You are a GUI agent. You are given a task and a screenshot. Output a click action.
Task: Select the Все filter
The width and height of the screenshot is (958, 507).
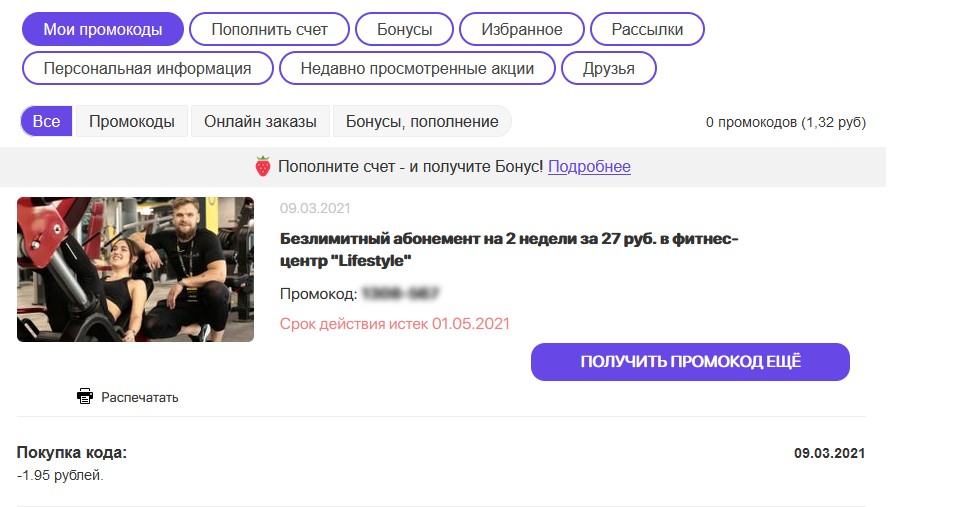click(46, 122)
